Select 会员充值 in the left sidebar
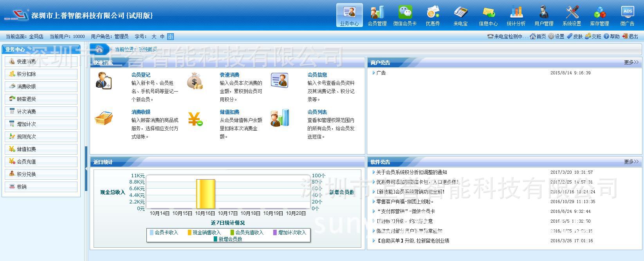Viewport: 644px width, 261px height. tap(26, 162)
